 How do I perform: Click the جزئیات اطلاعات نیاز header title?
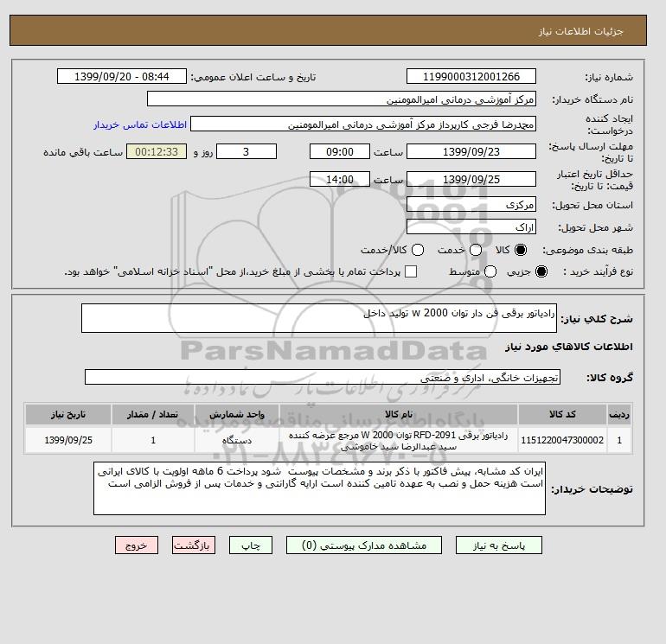(x=580, y=31)
